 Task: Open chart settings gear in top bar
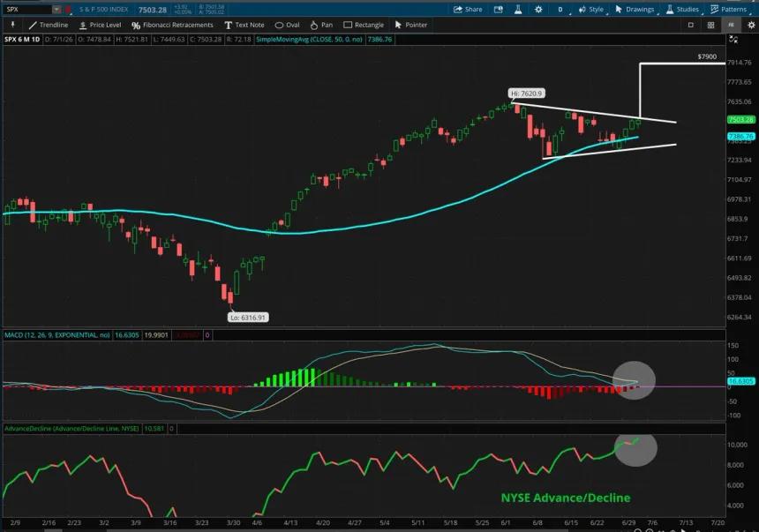[538, 9]
